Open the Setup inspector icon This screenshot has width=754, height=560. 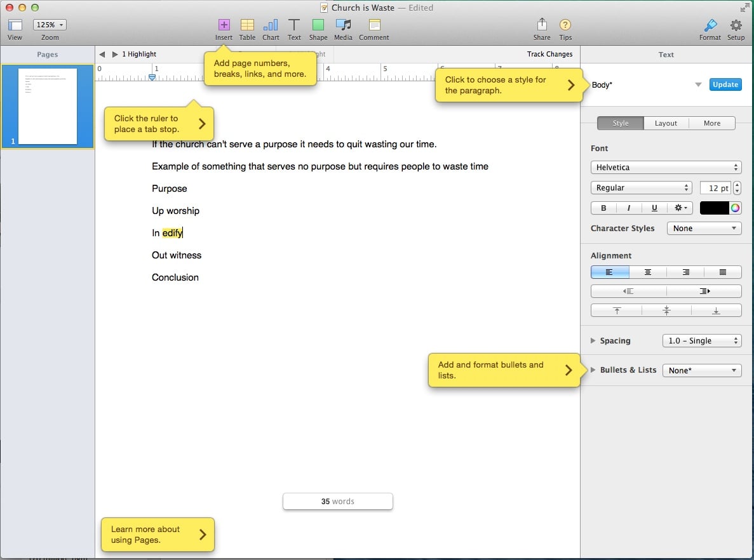[x=736, y=25]
